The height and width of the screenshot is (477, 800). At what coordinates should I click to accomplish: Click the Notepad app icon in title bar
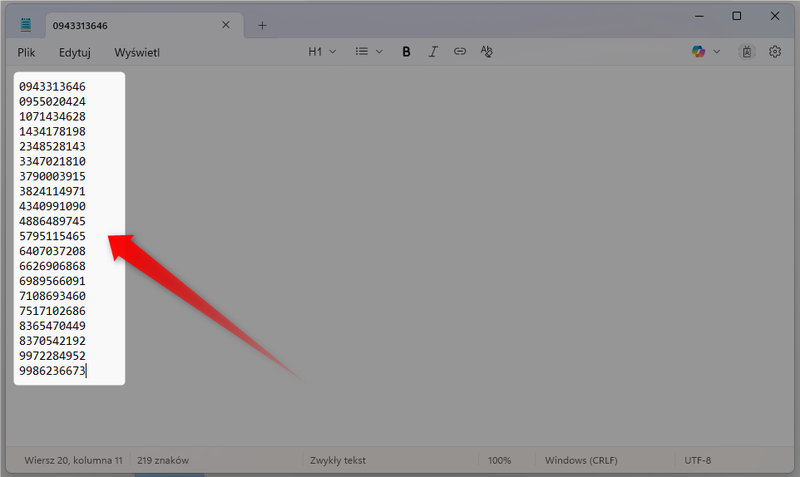click(x=25, y=24)
